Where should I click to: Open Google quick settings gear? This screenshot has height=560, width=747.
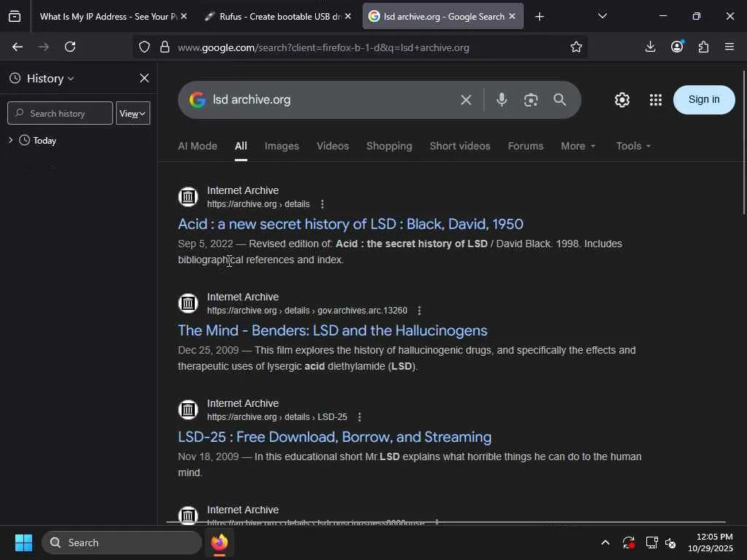[622, 99]
